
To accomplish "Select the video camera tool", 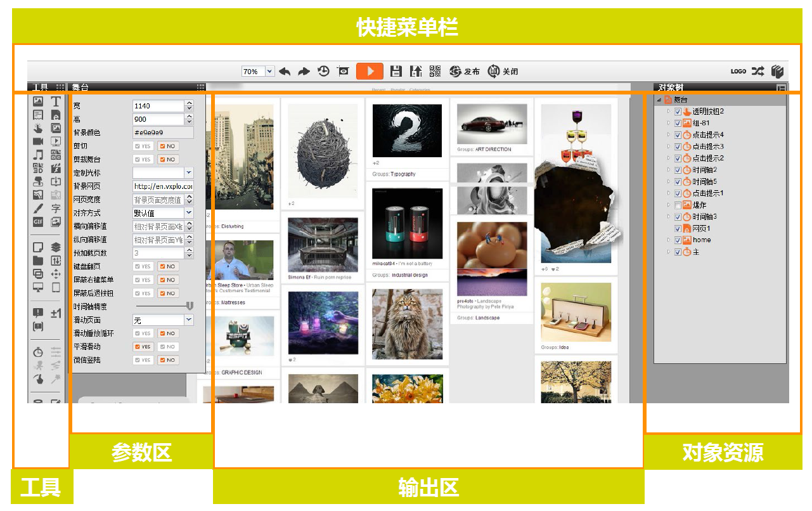I will [38, 141].
